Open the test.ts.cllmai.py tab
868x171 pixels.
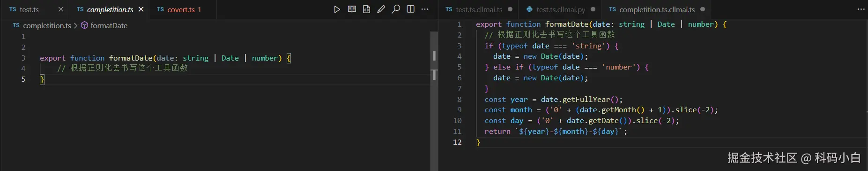[560, 9]
